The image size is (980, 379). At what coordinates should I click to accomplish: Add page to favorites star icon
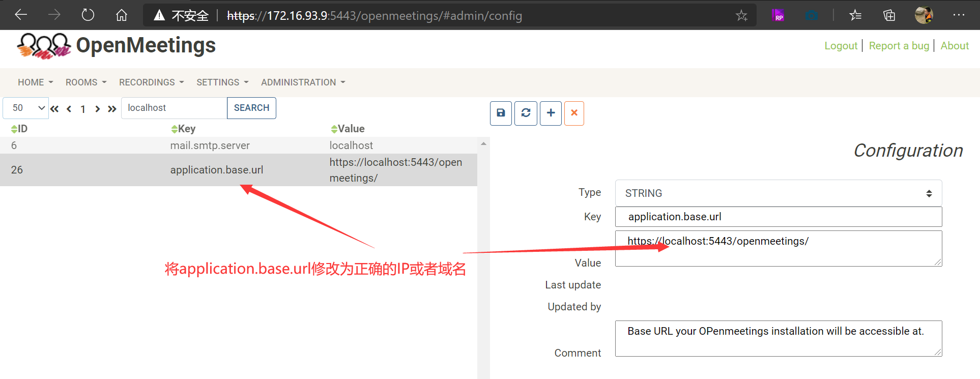(x=741, y=15)
